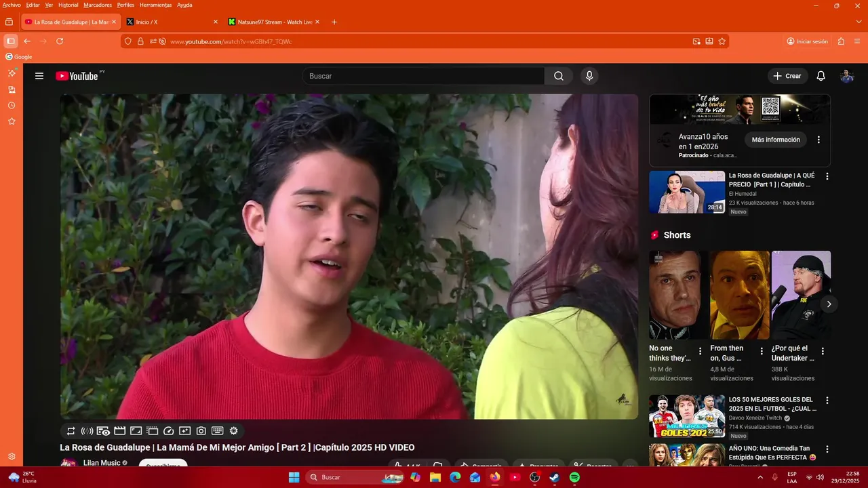Open the Archivo menu

(12, 5)
